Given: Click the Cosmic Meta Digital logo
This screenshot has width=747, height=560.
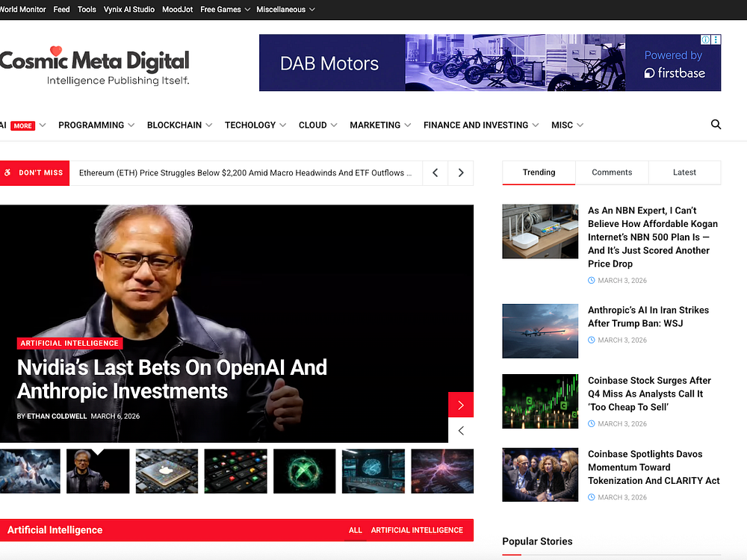Looking at the screenshot, I should click(x=94, y=66).
